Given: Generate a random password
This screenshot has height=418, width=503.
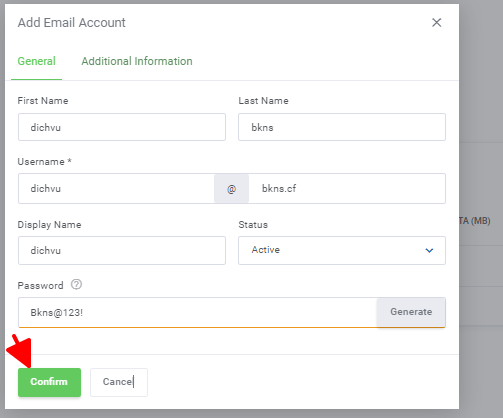Looking at the screenshot, I should point(411,312).
